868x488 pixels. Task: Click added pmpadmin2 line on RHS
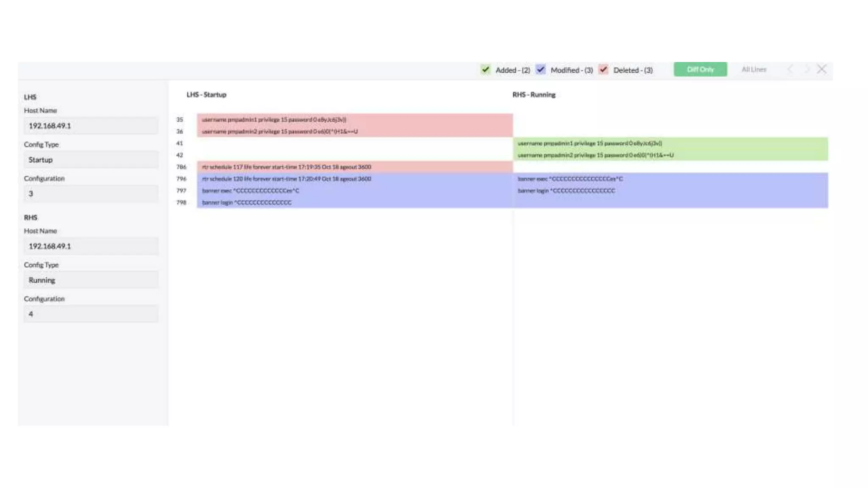(x=595, y=155)
